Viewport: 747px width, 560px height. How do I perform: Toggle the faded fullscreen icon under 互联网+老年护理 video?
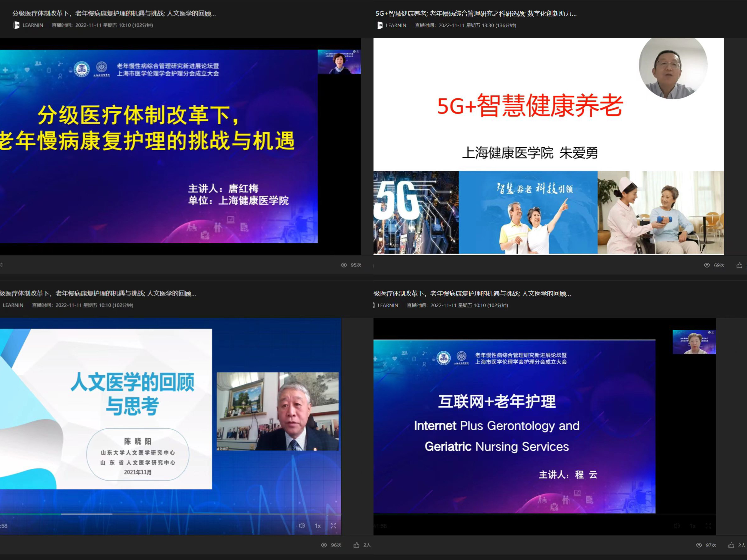pos(708,526)
